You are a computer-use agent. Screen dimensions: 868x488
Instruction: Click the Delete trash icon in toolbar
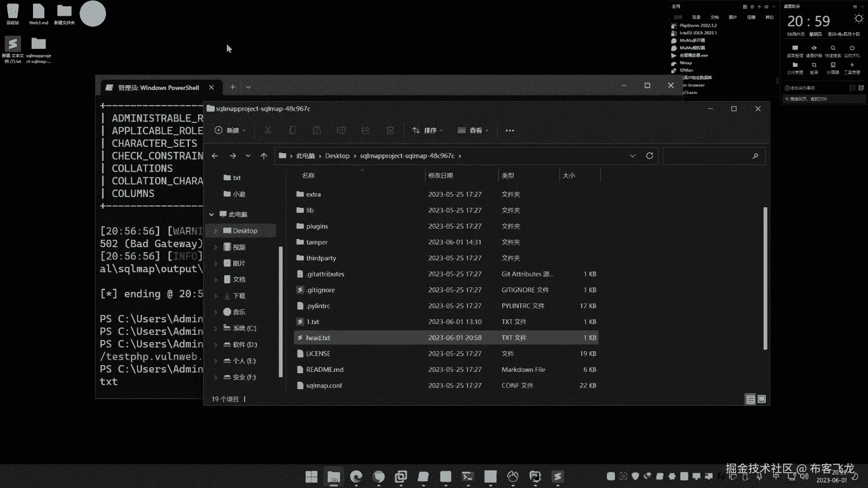tap(390, 131)
